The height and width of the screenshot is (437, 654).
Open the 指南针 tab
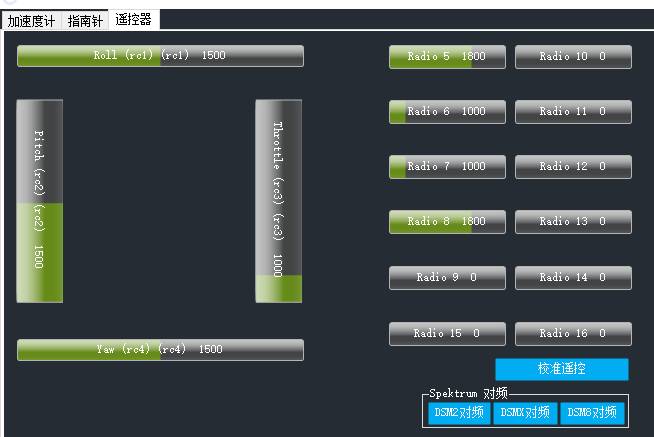[85, 20]
